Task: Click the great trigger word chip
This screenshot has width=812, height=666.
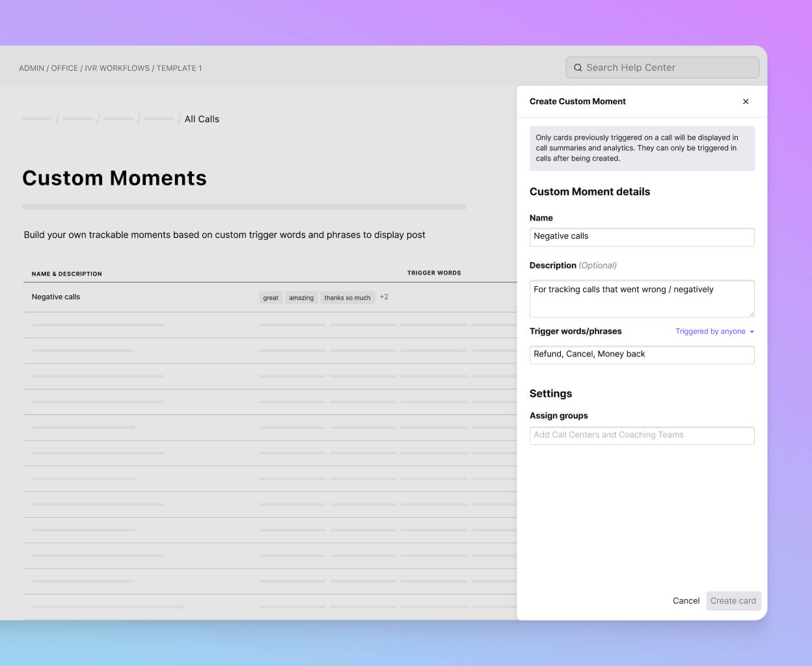Action: coord(271,297)
